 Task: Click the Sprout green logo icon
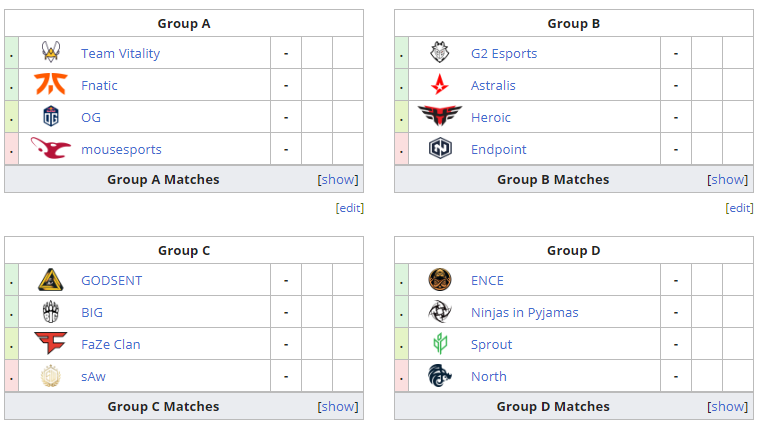pos(440,344)
